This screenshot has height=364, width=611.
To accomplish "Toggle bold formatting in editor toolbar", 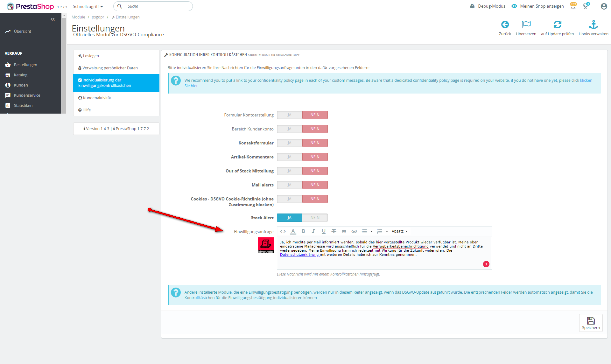I will (303, 231).
